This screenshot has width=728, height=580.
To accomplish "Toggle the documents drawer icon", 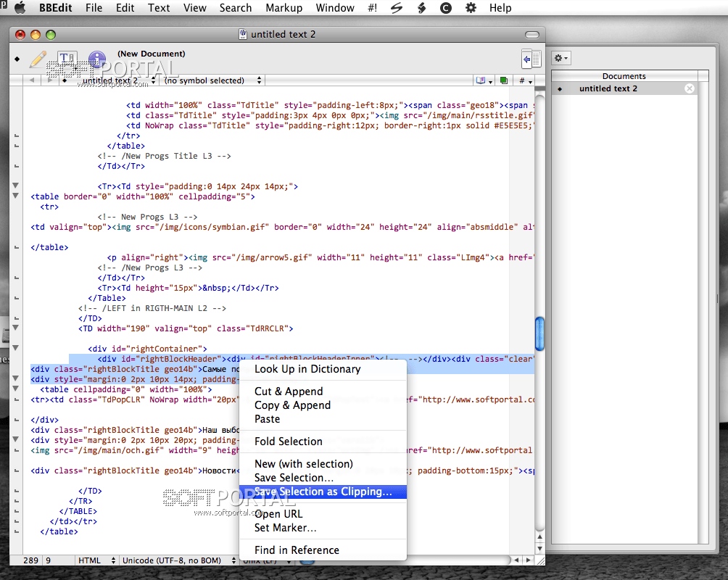I will (531, 59).
